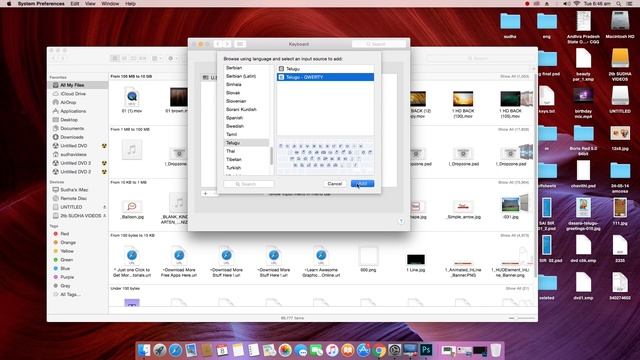Image resolution: width=640 pixels, height=360 pixels.
Task: Open iTunes music note in dock
Action: (x=332, y=350)
